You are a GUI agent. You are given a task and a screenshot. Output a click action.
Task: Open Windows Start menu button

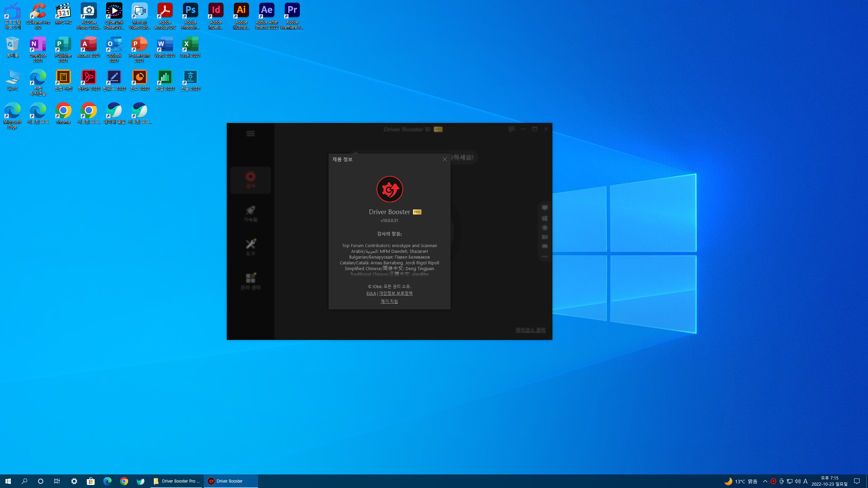(8, 481)
